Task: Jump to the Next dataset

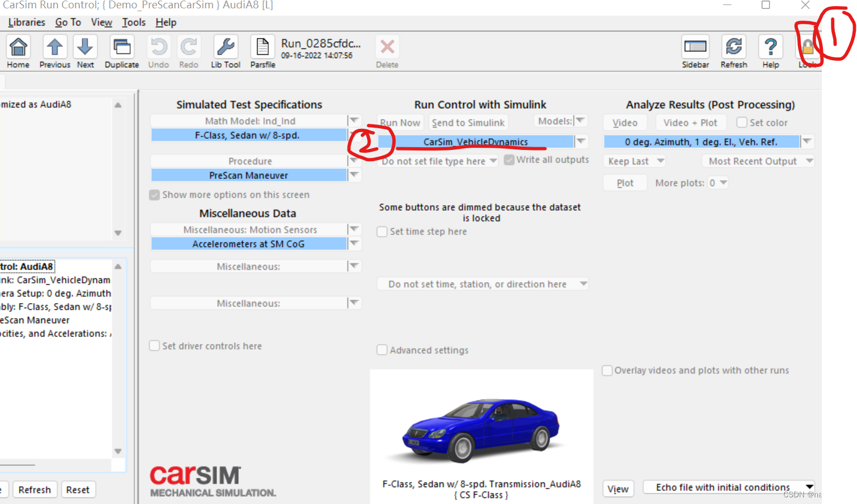Action: coord(85,47)
